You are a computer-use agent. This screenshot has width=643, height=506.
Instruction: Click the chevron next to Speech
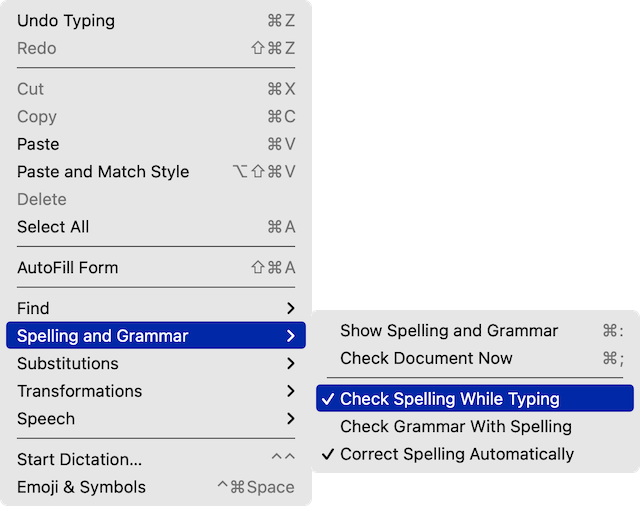click(290, 419)
